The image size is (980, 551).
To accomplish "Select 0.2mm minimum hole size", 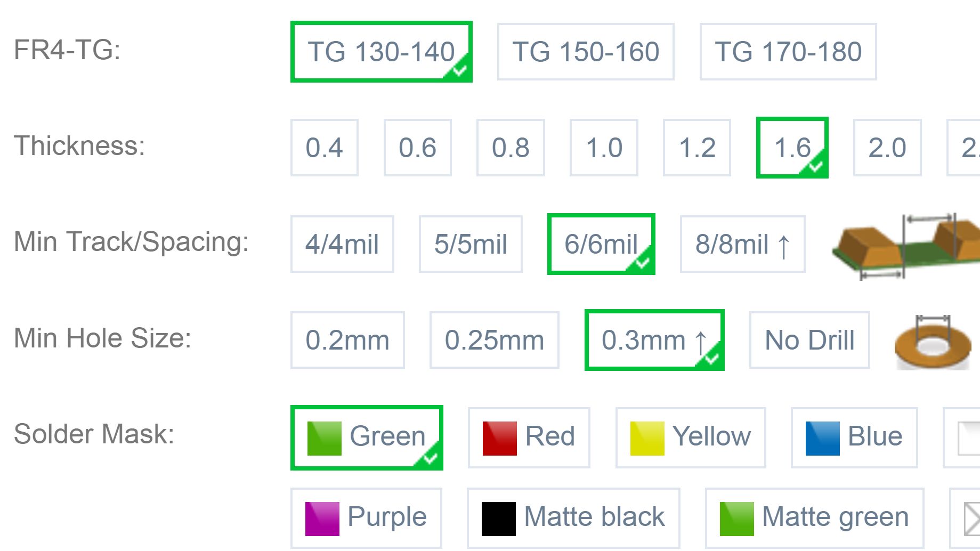I will point(347,340).
